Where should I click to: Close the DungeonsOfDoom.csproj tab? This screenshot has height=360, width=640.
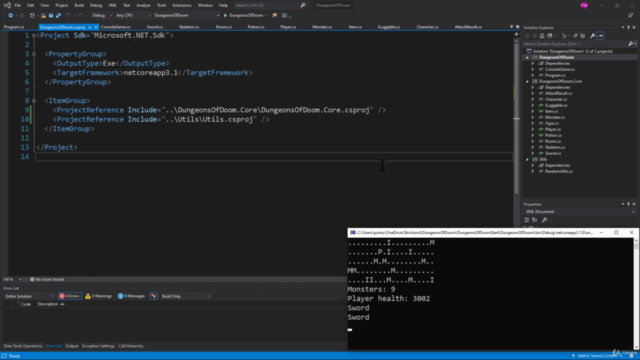pyautogui.click(x=96, y=27)
